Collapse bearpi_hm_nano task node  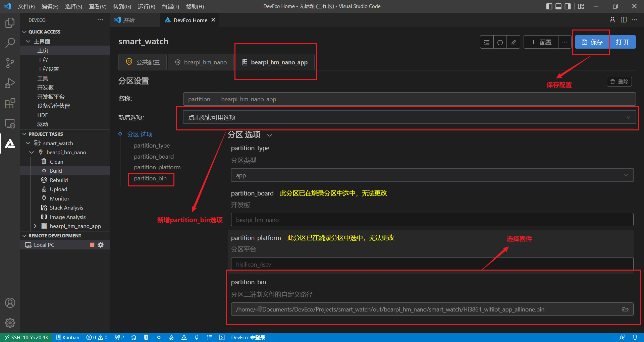pyautogui.click(x=32, y=152)
